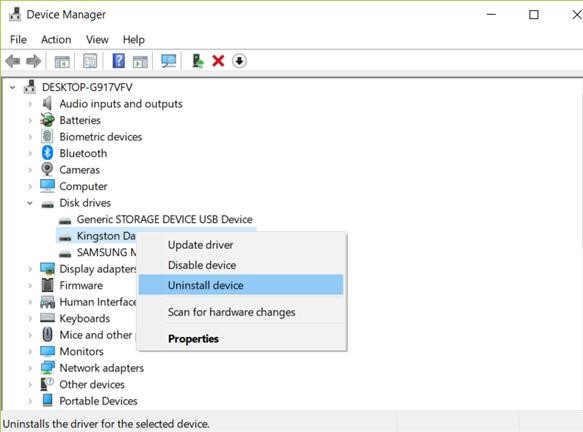583x432 pixels.
Task: Click the Bluetooth category icon
Action: [x=47, y=153]
